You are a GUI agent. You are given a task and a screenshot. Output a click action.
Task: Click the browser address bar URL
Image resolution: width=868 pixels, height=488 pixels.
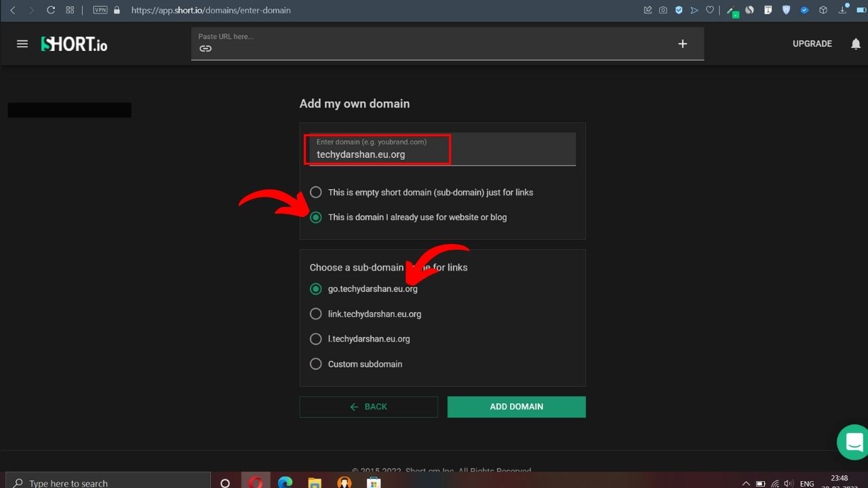(211, 10)
